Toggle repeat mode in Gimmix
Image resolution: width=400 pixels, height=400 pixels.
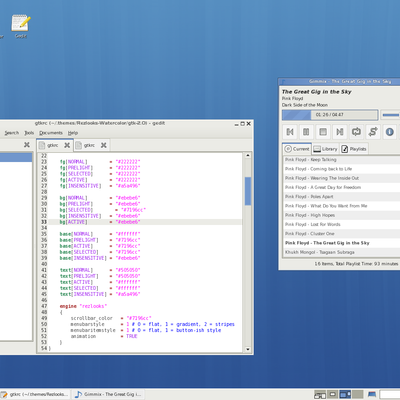click(x=356, y=132)
